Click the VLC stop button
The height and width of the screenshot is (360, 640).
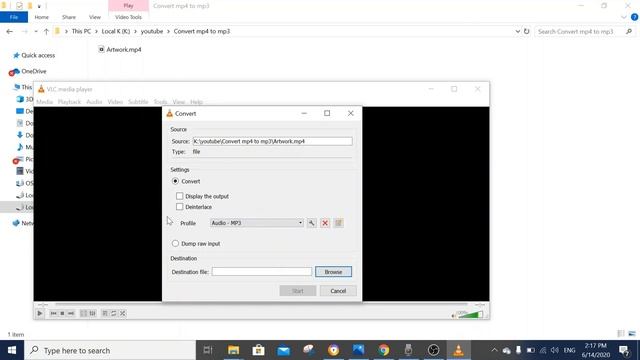(62, 313)
